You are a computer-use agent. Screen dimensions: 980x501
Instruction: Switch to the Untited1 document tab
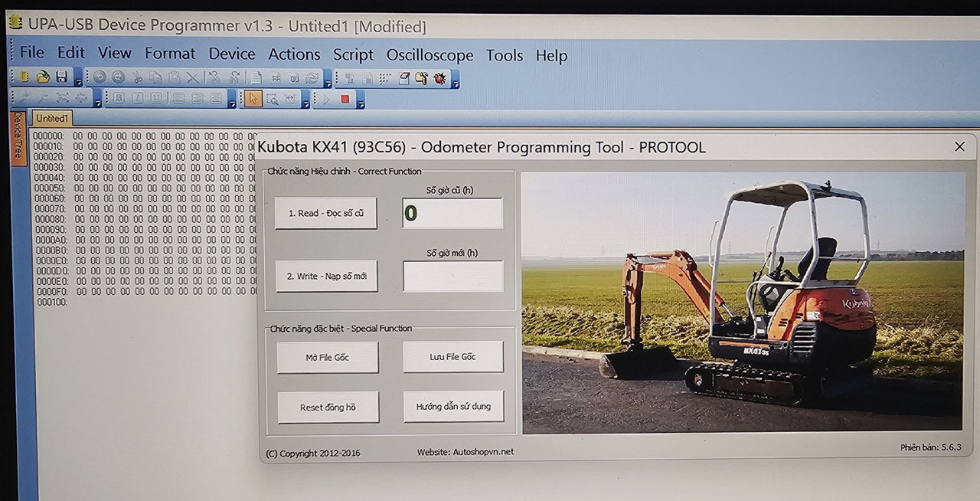pos(52,118)
